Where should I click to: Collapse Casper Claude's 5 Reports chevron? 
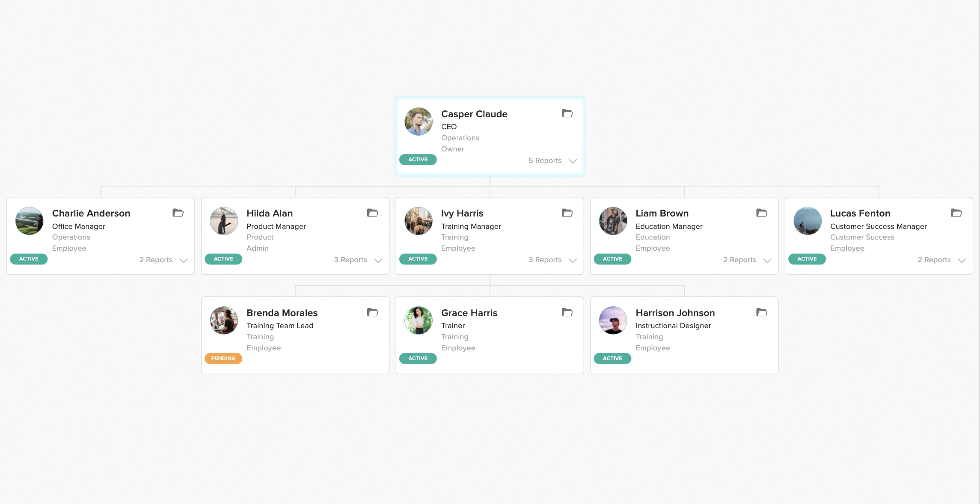pyautogui.click(x=573, y=161)
